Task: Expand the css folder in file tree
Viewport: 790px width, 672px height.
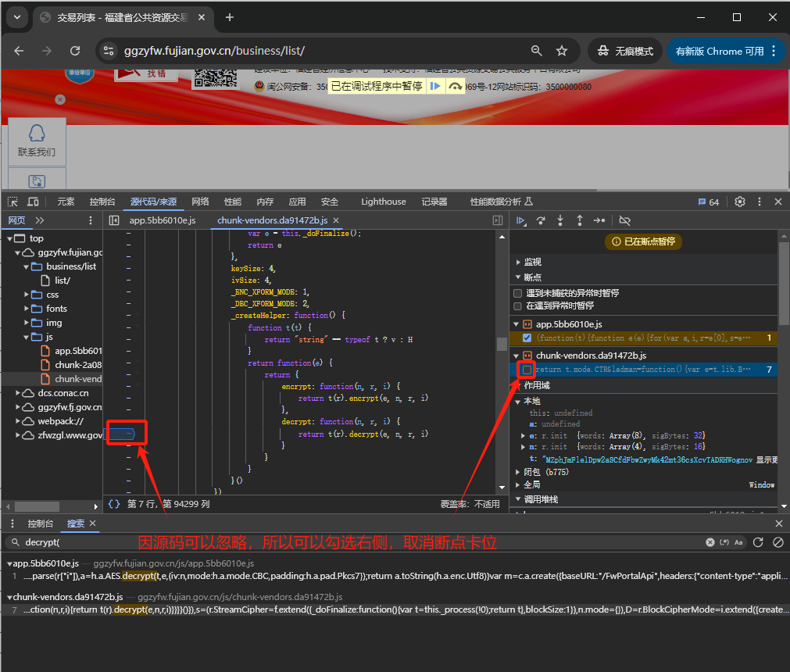Action: coord(26,295)
